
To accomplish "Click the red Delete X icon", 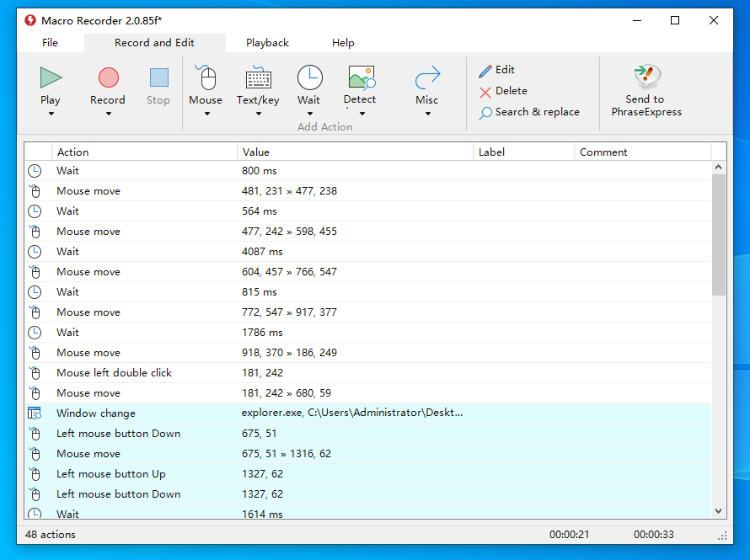I will pos(485,93).
